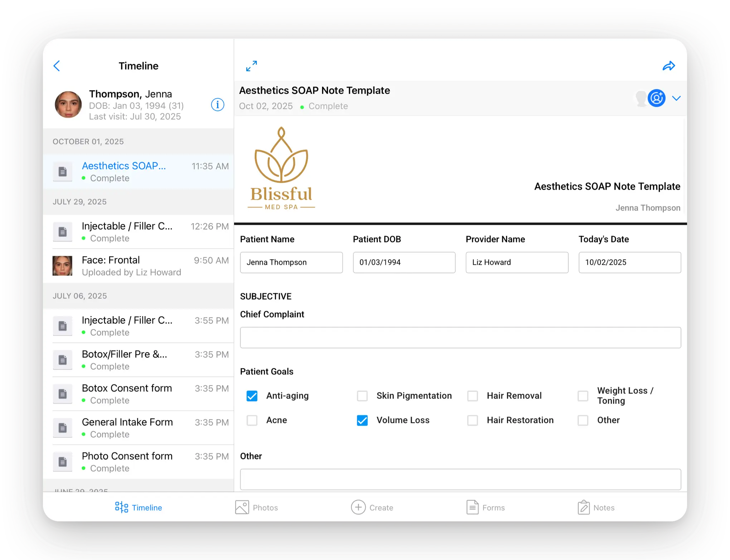Go back using the Timeline back arrow

57,66
